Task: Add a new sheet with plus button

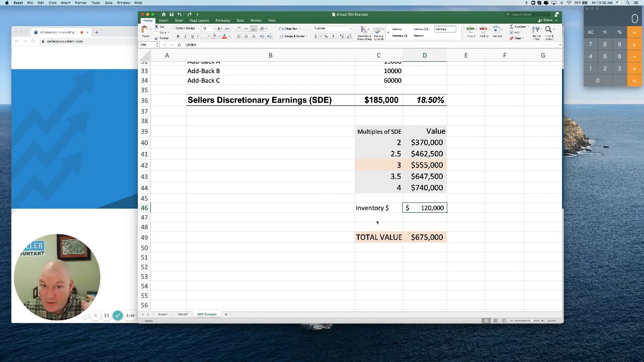Action: click(226, 314)
